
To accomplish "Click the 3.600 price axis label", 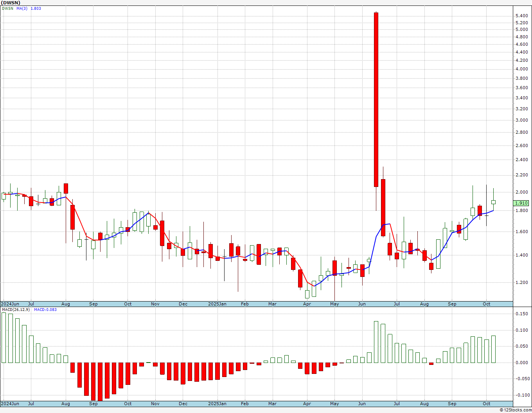I will pos(521,88).
